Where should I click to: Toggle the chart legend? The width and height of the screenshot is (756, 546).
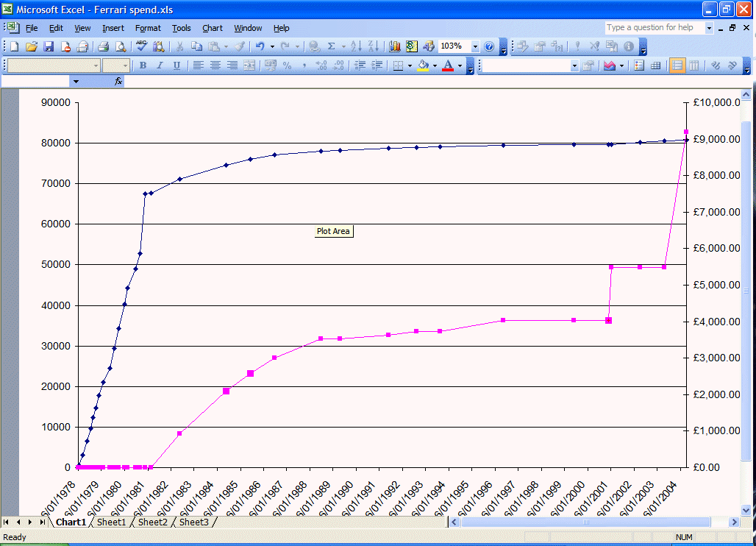pyautogui.click(x=639, y=65)
